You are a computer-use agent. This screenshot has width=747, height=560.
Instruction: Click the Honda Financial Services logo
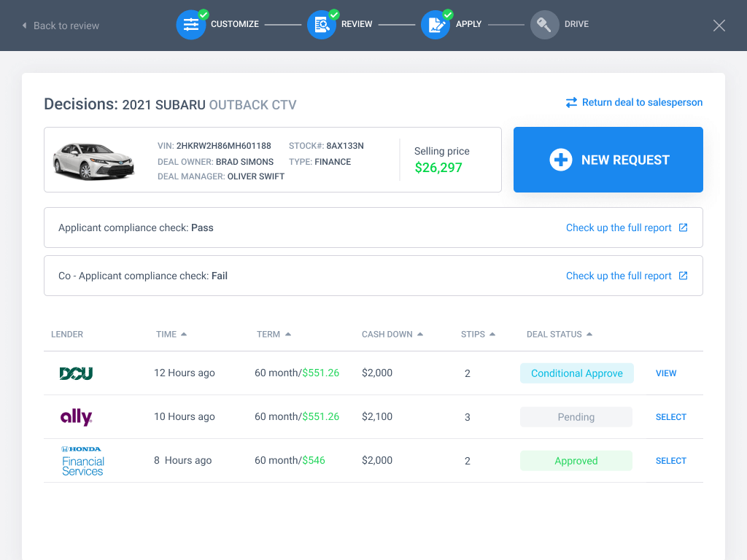pyautogui.click(x=82, y=461)
